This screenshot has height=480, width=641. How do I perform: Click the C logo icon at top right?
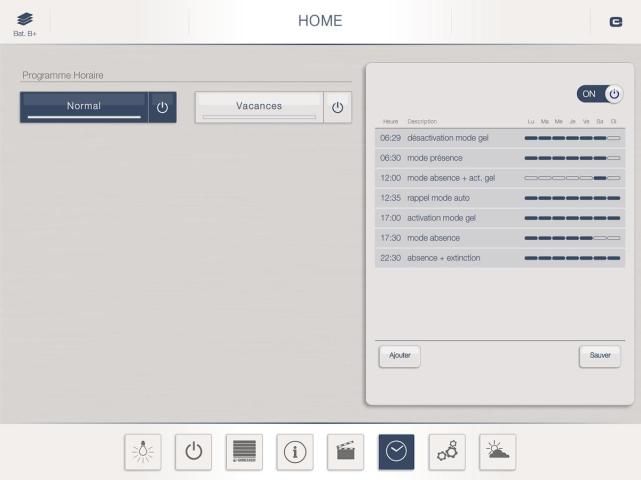click(615, 22)
